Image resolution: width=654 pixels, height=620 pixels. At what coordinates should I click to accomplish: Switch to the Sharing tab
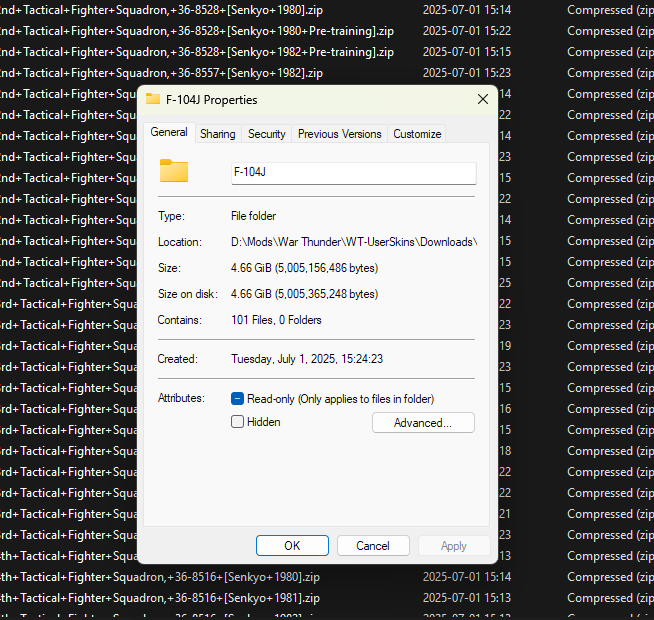[218, 134]
